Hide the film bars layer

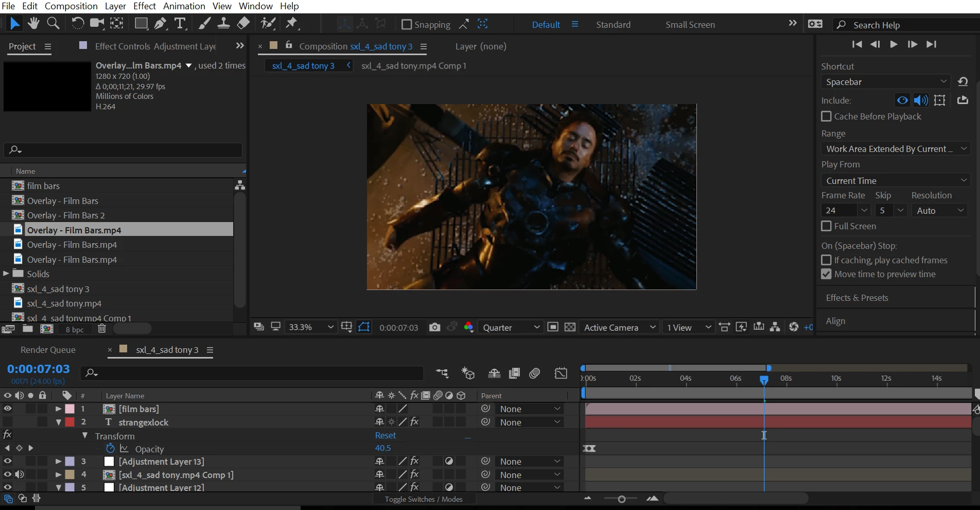pos(8,409)
